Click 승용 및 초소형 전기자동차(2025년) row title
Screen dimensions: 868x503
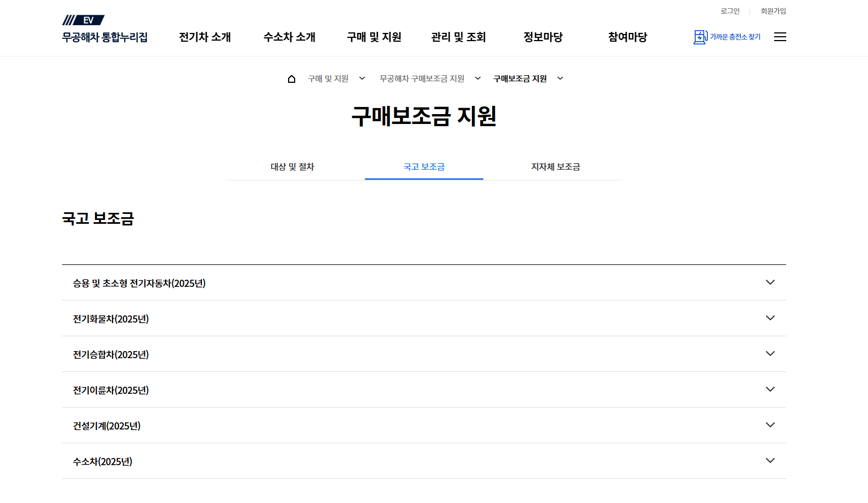139,283
